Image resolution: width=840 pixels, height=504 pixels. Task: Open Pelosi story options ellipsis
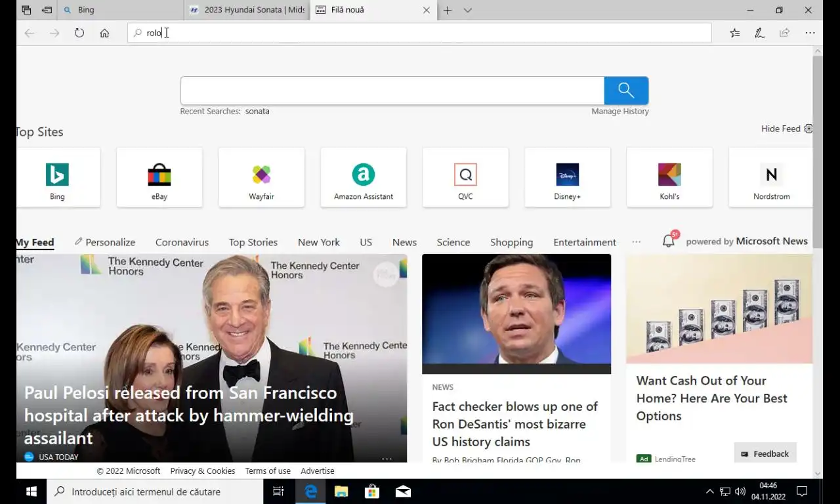(x=387, y=458)
